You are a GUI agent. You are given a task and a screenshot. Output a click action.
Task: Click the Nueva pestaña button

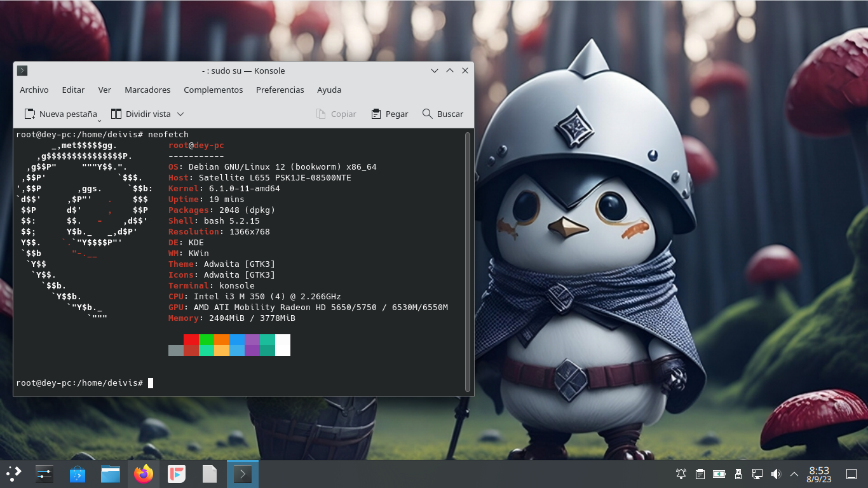[60, 114]
